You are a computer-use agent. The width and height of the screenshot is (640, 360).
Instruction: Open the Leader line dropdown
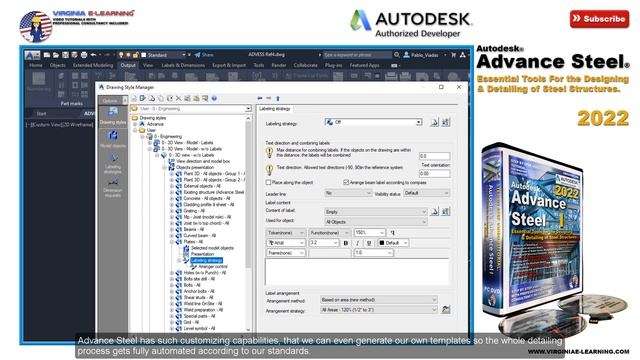click(348, 193)
